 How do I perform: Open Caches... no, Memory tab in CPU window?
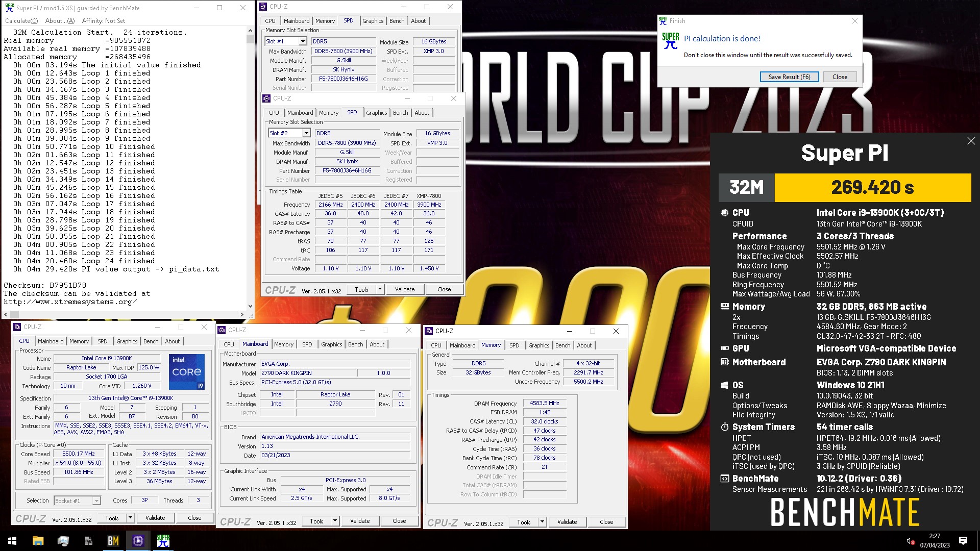tap(79, 341)
